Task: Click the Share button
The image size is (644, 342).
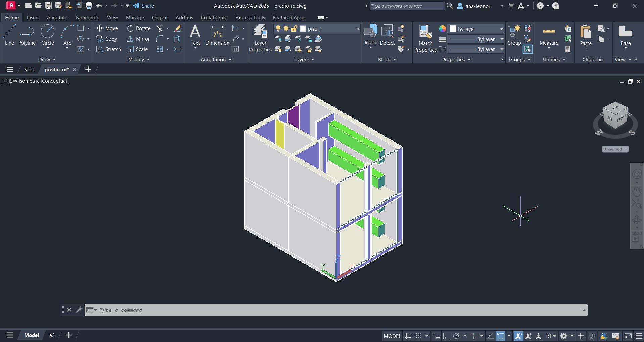Action: [x=144, y=6]
